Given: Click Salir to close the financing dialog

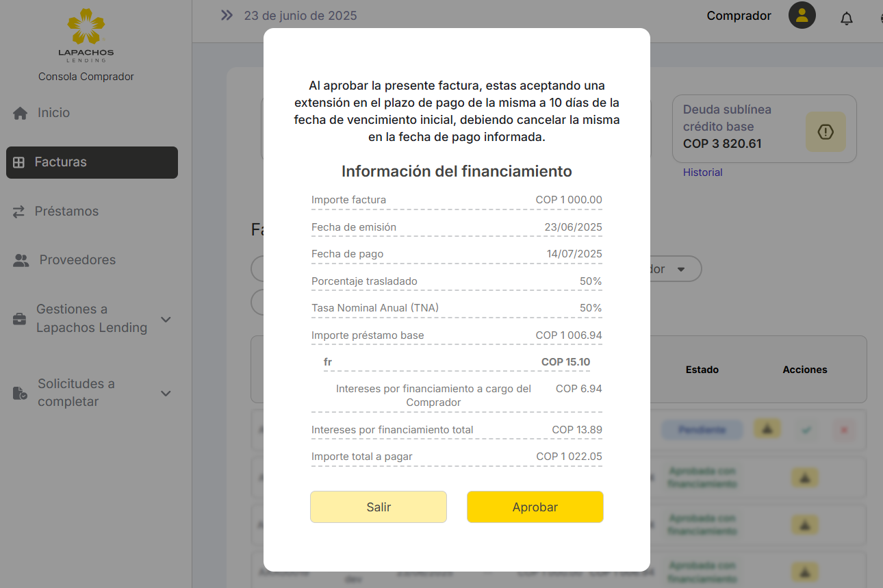Looking at the screenshot, I should tap(378, 507).
